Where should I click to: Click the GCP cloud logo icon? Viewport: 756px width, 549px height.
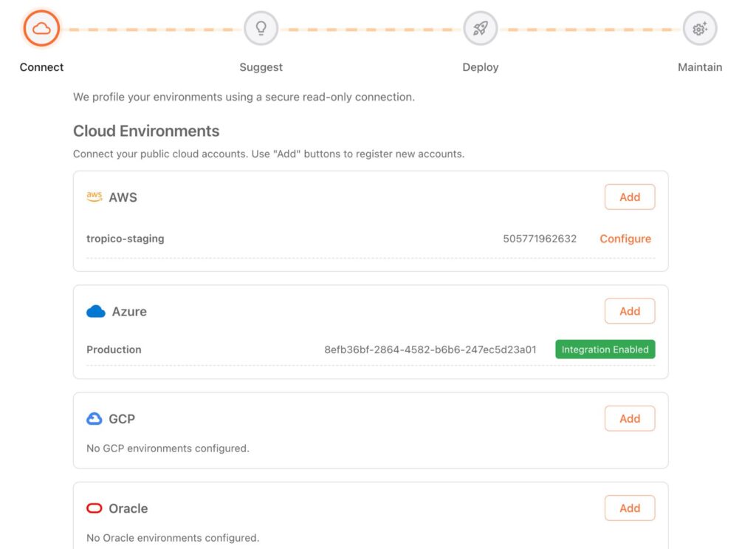(94, 419)
